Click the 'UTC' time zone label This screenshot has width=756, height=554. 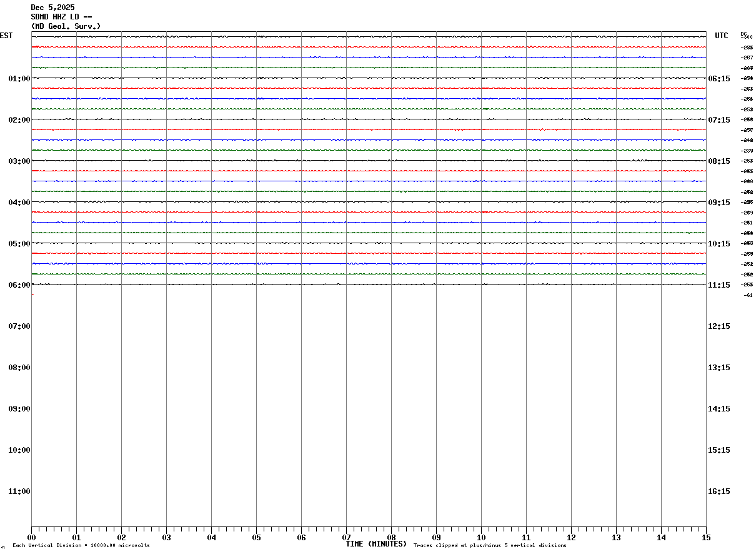tap(722, 36)
